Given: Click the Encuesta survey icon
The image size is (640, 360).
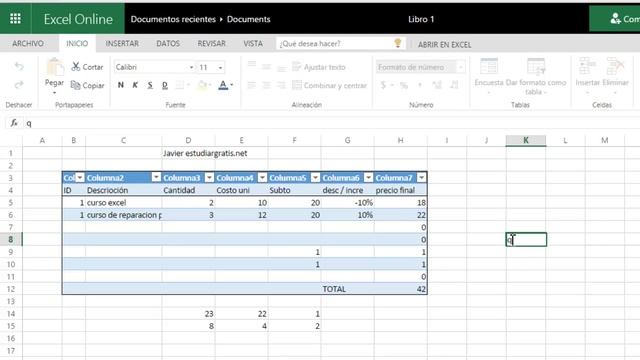Looking at the screenshot, I should click(x=489, y=67).
